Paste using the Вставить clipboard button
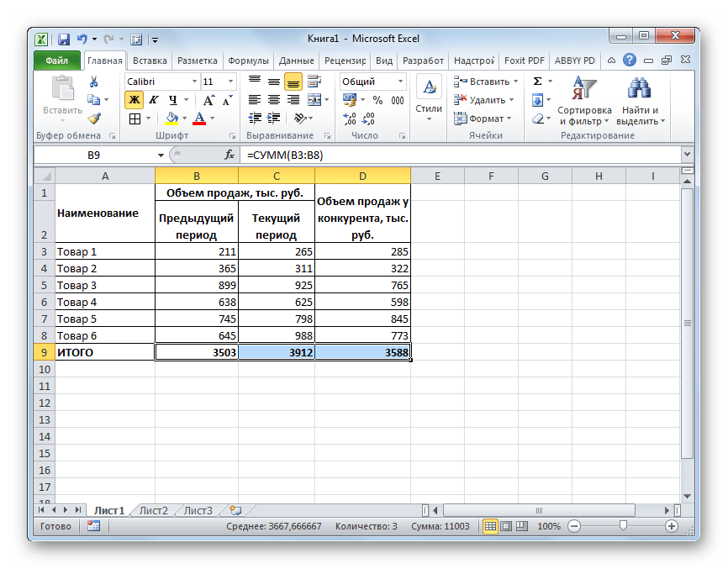The height and width of the screenshot is (569, 728). pyautogui.click(x=63, y=100)
